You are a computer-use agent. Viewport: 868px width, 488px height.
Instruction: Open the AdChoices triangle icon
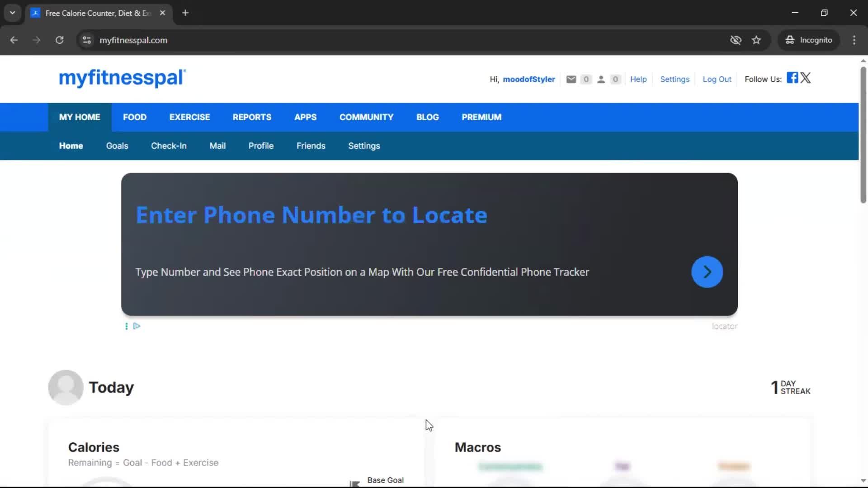pos(137,326)
